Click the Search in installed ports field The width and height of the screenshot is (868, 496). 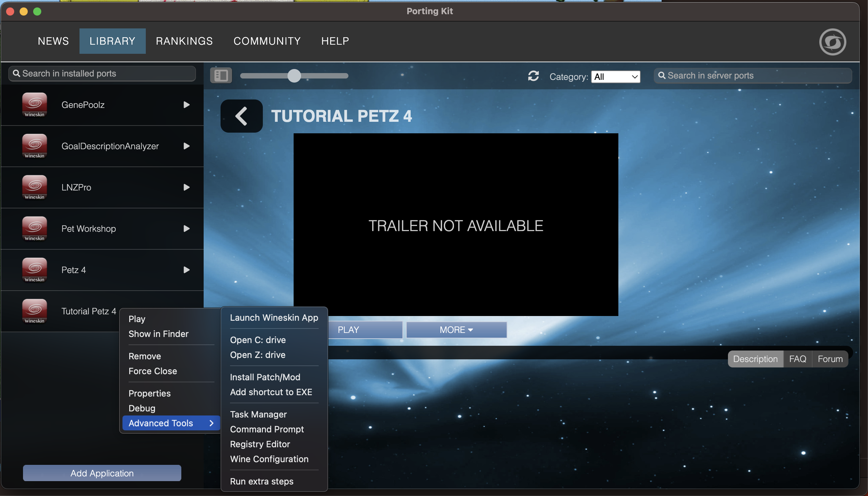[x=102, y=73]
